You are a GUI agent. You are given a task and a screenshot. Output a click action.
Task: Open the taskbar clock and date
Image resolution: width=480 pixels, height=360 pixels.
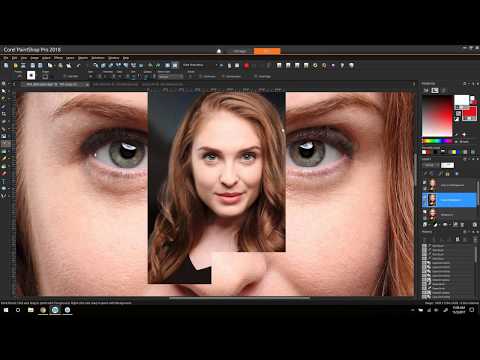pos(459,310)
